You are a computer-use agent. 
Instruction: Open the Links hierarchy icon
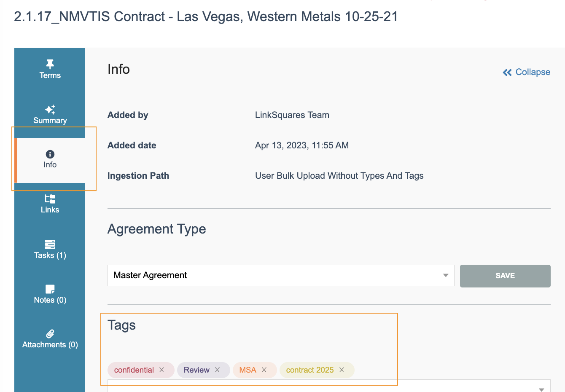pyautogui.click(x=50, y=199)
